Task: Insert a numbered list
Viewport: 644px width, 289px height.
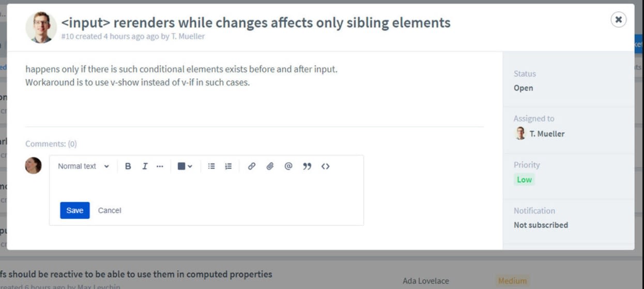Action: click(x=228, y=166)
